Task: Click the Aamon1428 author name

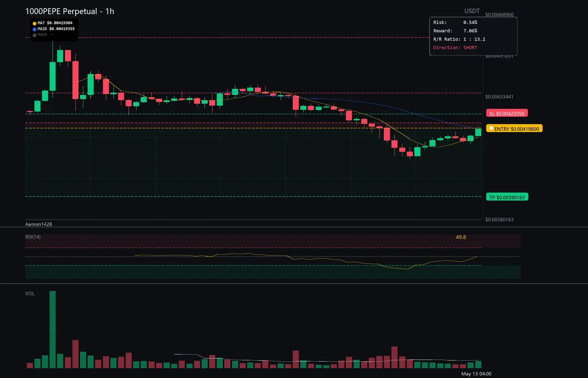Action: click(x=39, y=224)
